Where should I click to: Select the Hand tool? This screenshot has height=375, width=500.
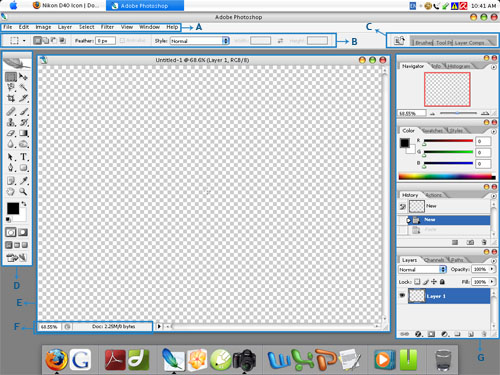[11, 192]
